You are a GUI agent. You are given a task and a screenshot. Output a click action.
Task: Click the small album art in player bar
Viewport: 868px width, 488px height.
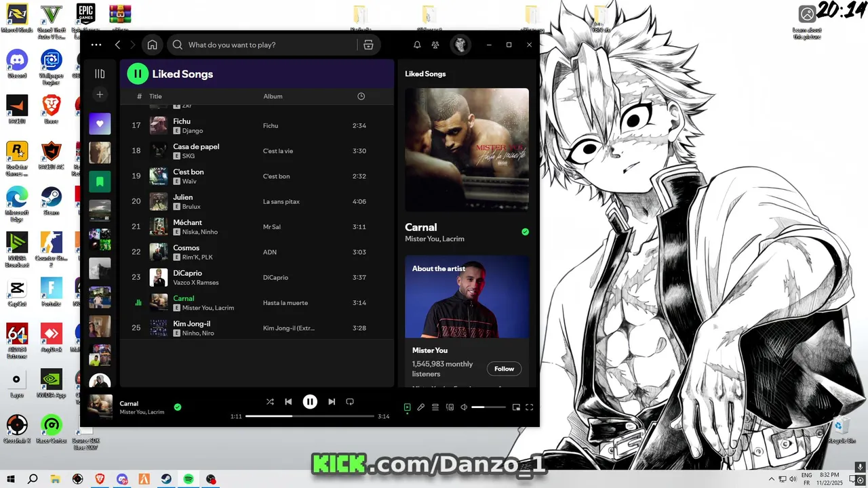(100, 407)
